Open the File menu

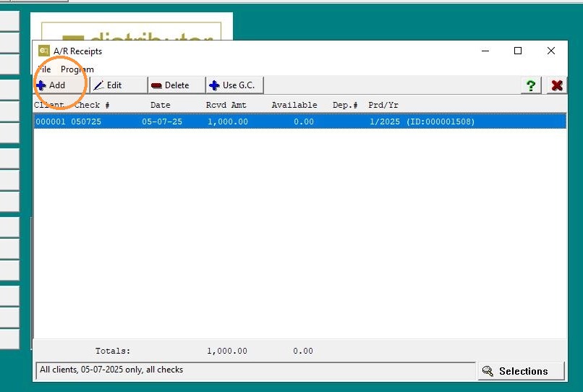coord(44,69)
